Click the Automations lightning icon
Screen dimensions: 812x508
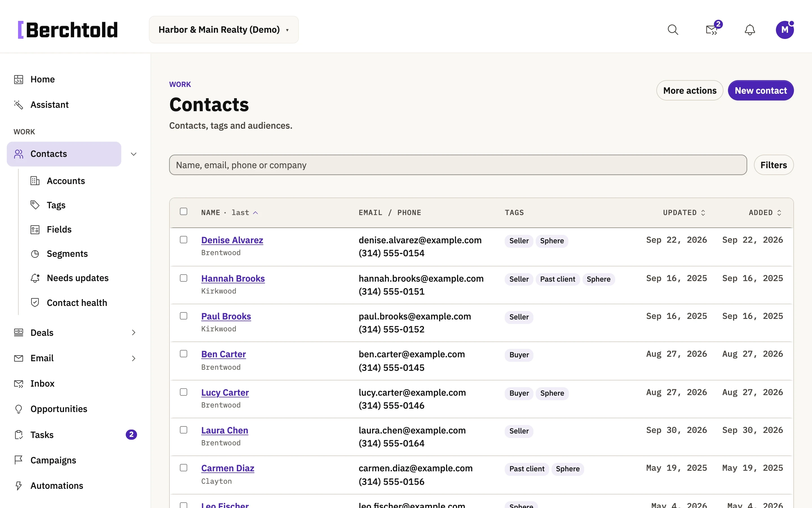click(x=19, y=486)
